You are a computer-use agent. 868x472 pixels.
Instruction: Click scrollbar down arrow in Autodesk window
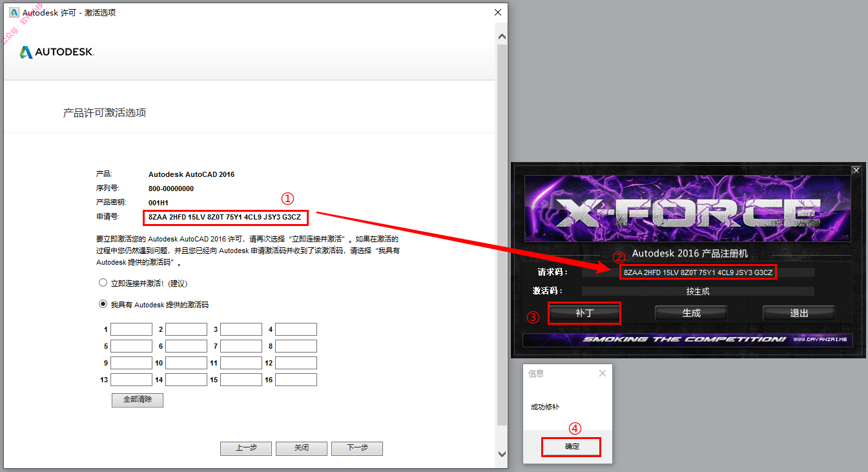[502, 454]
